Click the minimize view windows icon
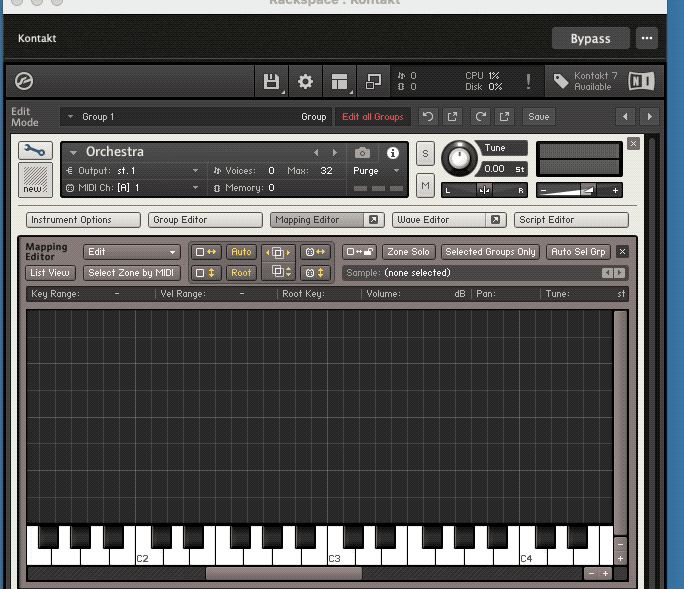684x589 pixels. pyautogui.click(x=373, y=82)
